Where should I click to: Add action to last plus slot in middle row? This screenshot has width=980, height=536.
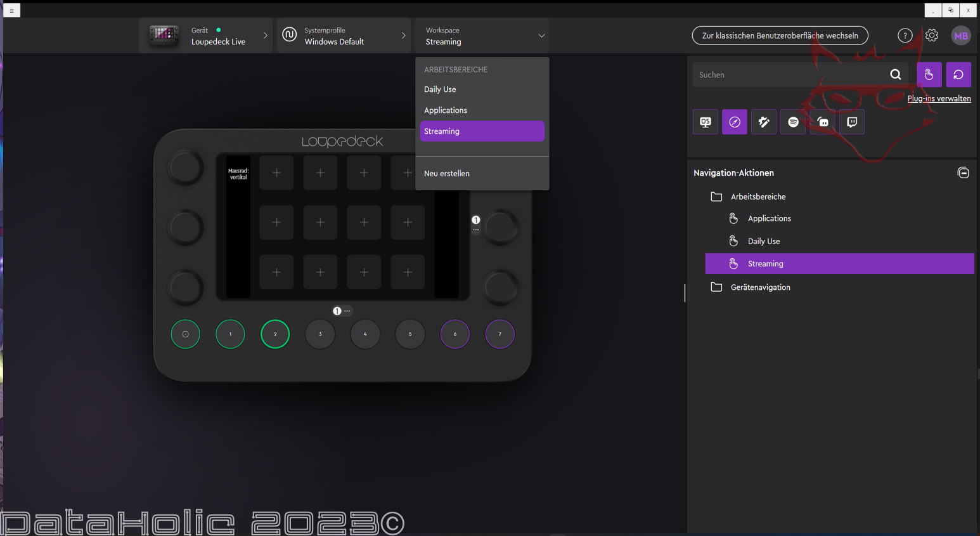click(408, 223)
